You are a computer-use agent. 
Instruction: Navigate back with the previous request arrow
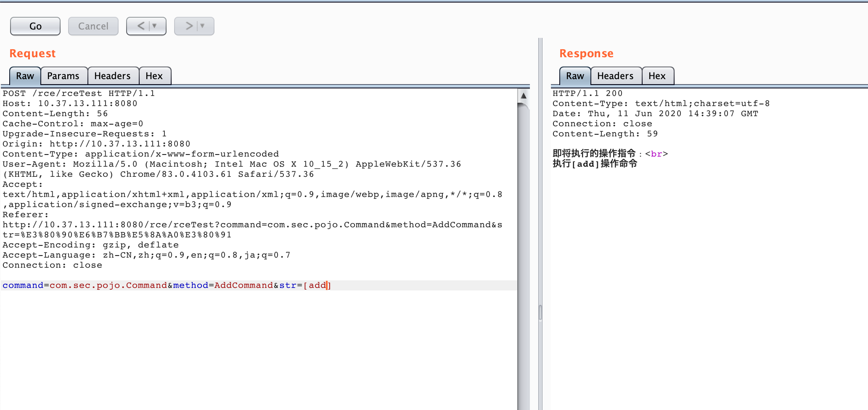tap(140, 26)
